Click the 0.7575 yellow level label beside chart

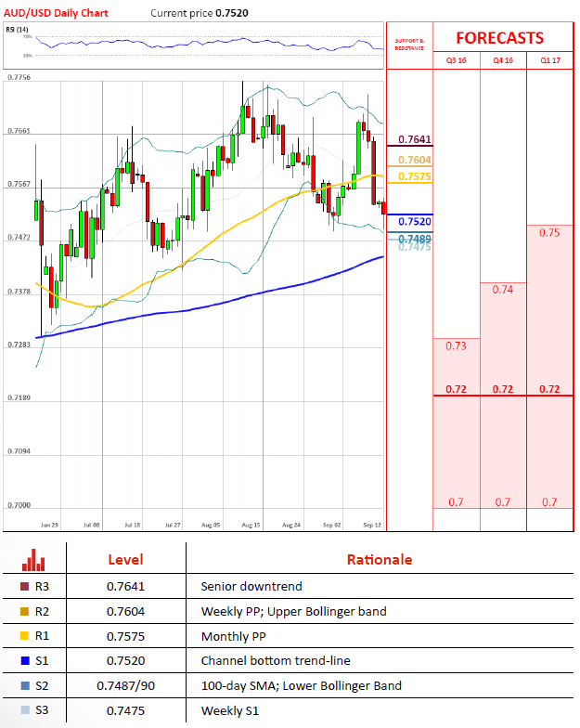pyautogui.click(x=414, y=176)
